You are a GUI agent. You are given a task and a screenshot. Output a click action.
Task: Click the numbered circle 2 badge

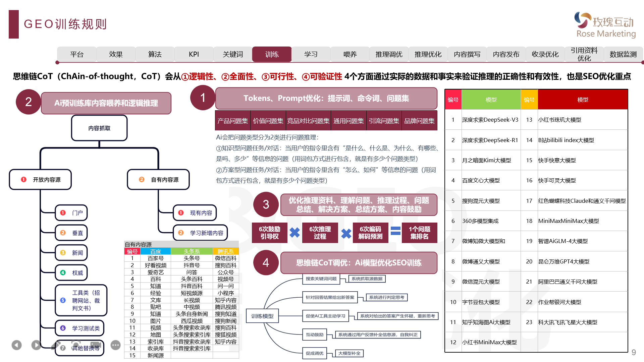29,102
